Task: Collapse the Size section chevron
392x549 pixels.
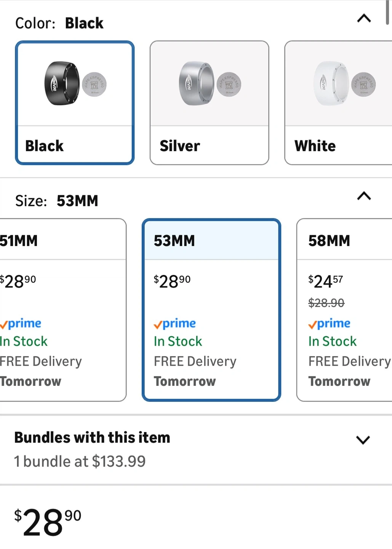Action: point(364,196)
